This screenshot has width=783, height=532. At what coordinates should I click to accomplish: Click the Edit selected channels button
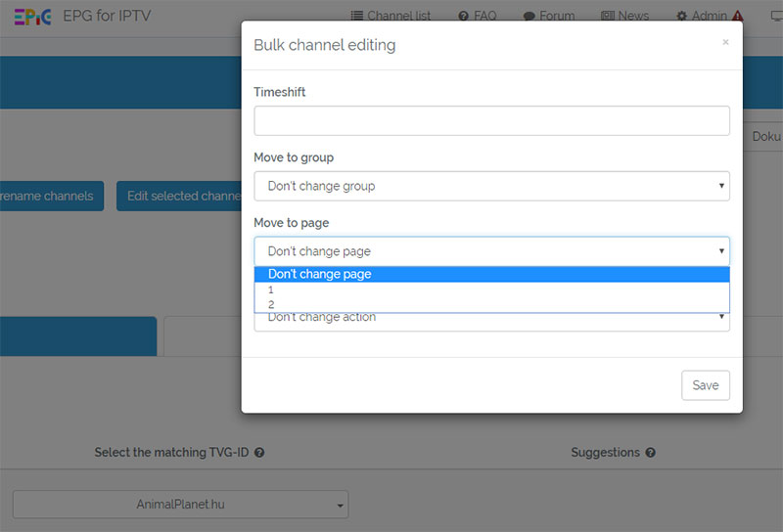click(180, 196)
